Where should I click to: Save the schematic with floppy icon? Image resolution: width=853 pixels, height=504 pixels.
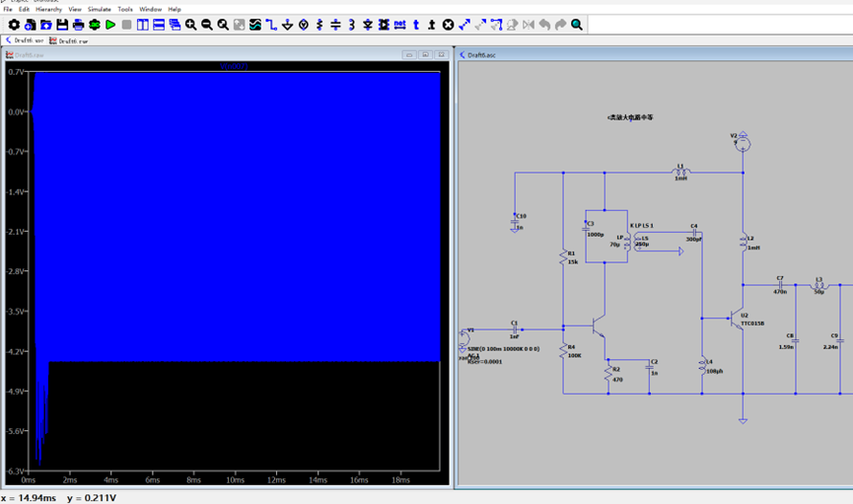[62, 25]
